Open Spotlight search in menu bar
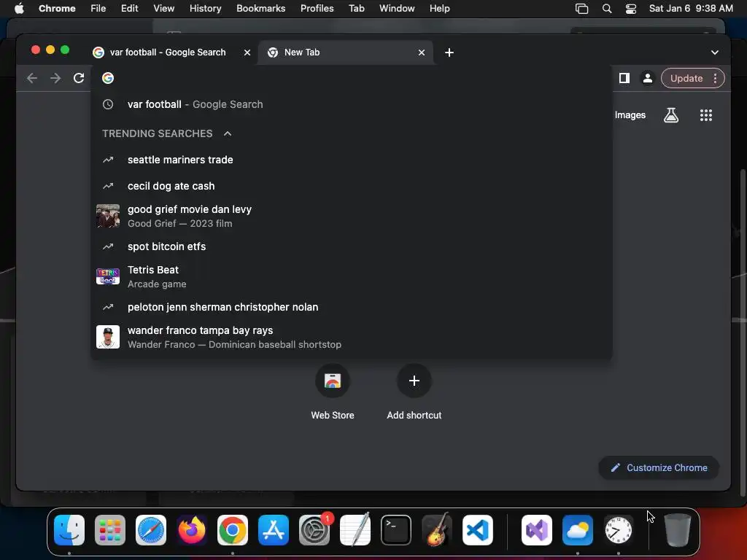The width and height of the screenshot is (747, 560). point(606,9)
